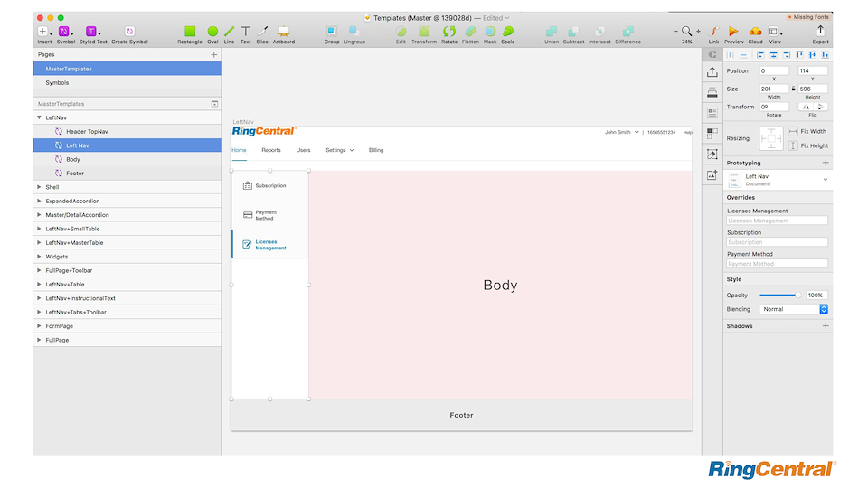Screen dimensions: 868x488
Task: Click the Cloud upload icon
Action: 755,32
